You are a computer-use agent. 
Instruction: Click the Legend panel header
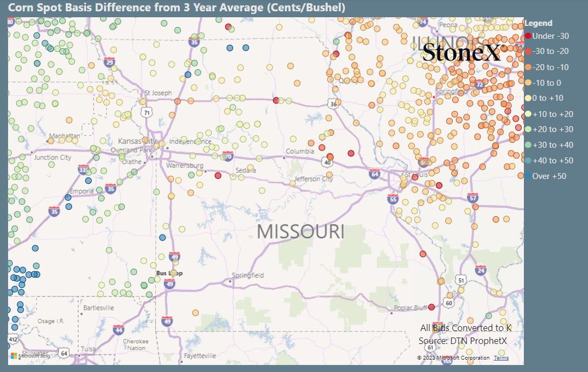tap(539, 23)
